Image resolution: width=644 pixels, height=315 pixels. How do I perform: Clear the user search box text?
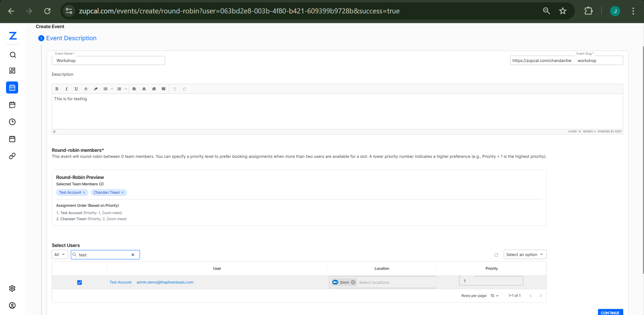tap(133, 255)
